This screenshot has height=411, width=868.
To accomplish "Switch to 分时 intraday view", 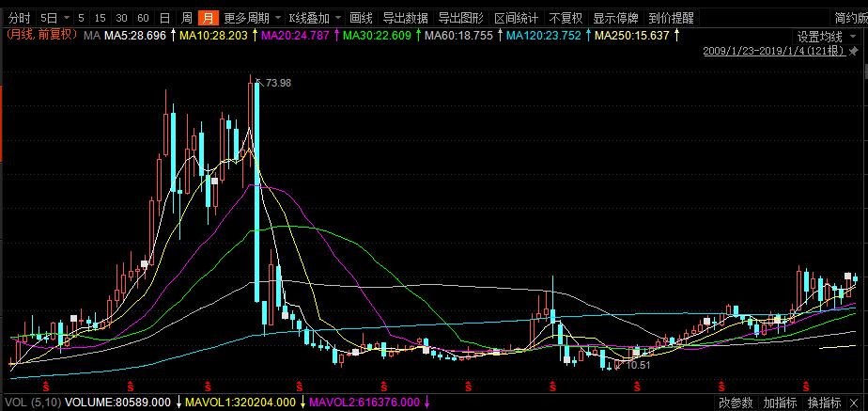I will (x=20, y=18).
